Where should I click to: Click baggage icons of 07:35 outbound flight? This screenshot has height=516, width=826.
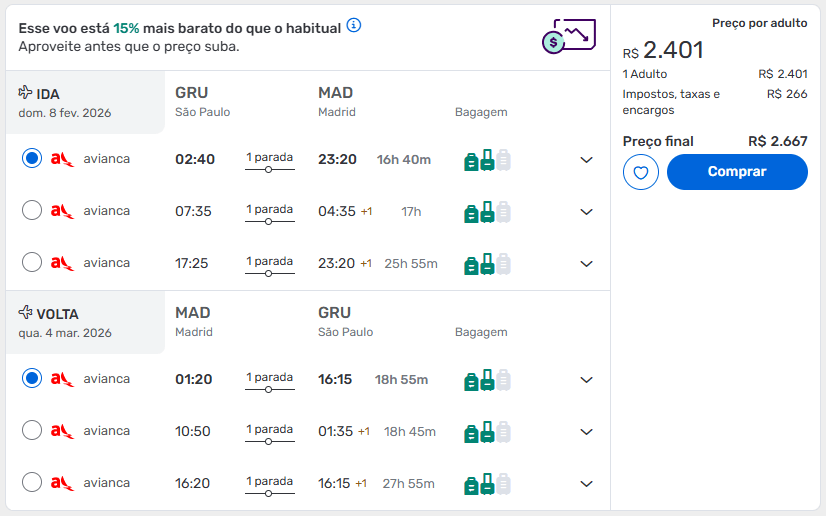tap(487, 212)
